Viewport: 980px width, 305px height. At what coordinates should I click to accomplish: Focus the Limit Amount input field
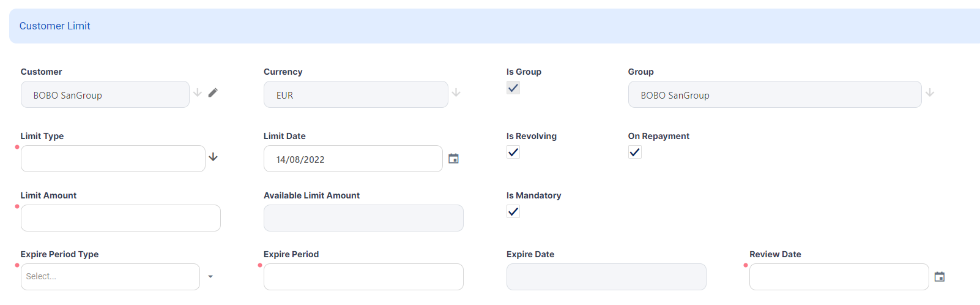[x=121, y=218]
